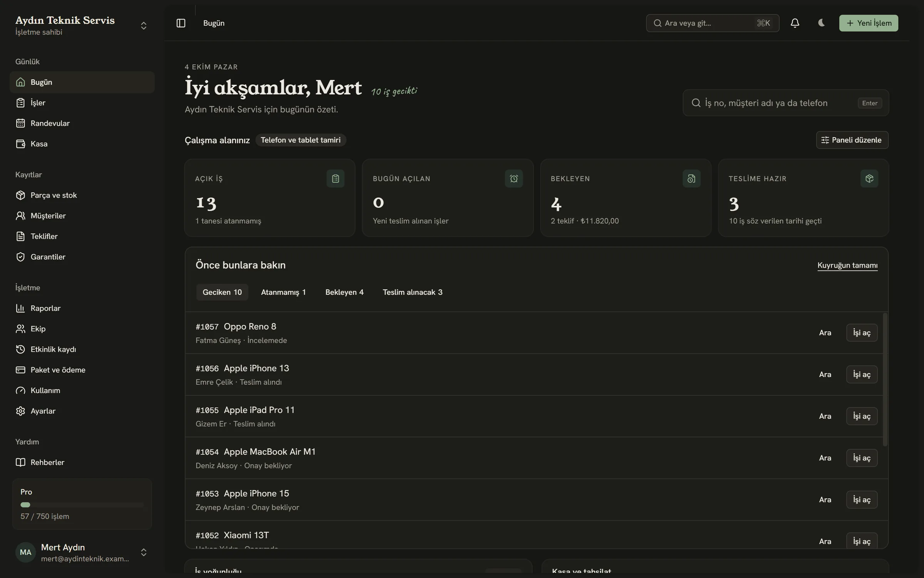924x578 pixels.
Task: Open Garantiler page
Action: click(x=82, y=257)
